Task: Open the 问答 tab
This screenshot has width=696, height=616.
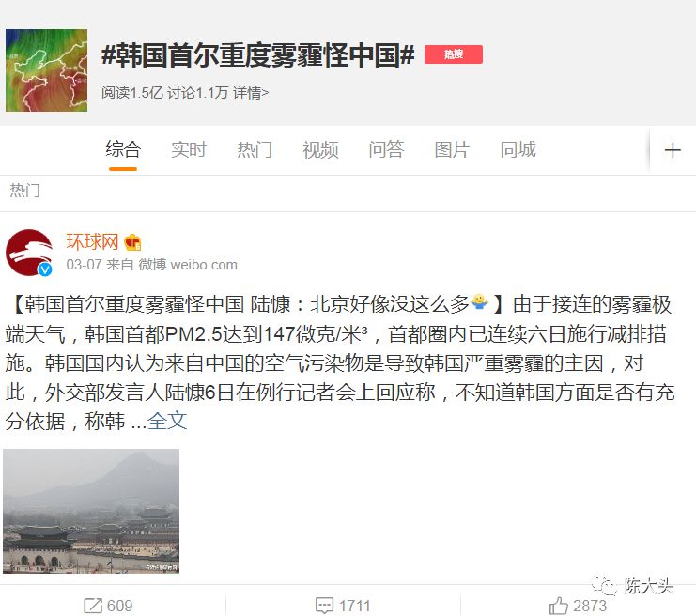Action: [x=386, y=149]
